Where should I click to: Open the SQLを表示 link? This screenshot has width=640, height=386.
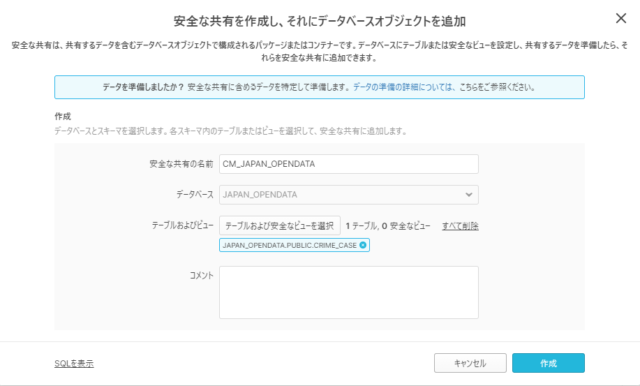[74, 363]
